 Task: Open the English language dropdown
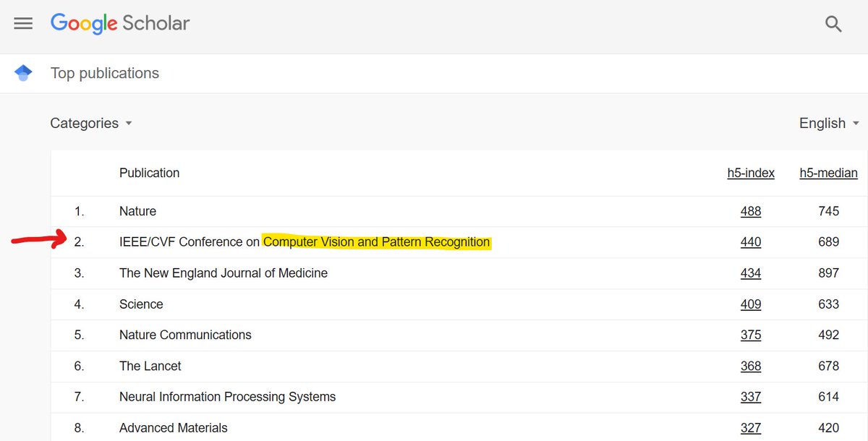829,123
